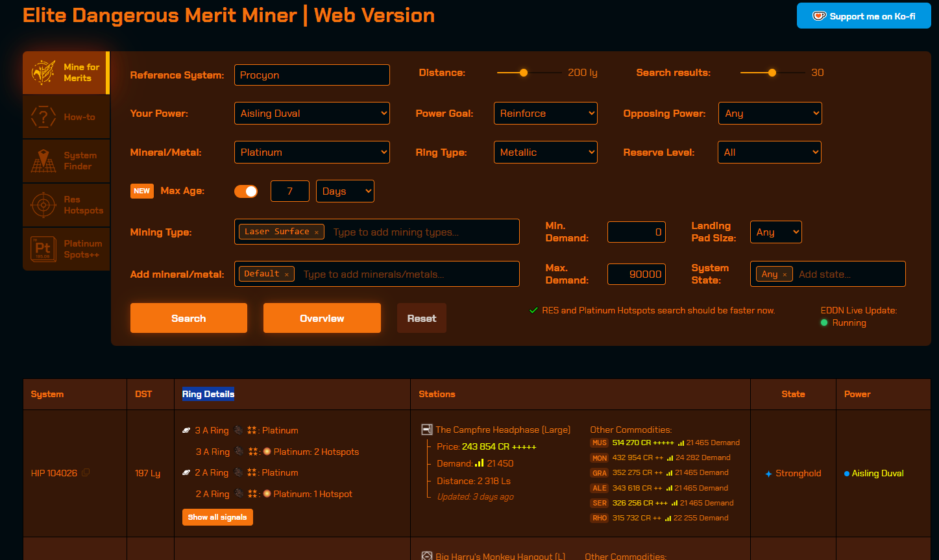Click the Reset button

coord(422,318)
